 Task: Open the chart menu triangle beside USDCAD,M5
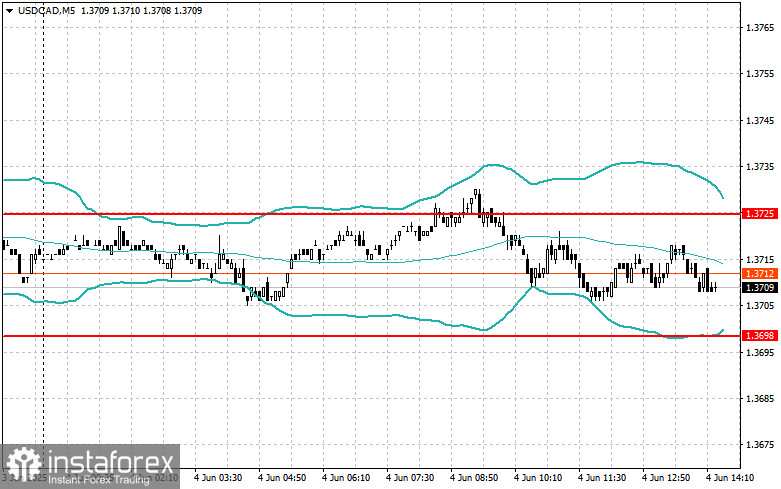click(9, 11)
